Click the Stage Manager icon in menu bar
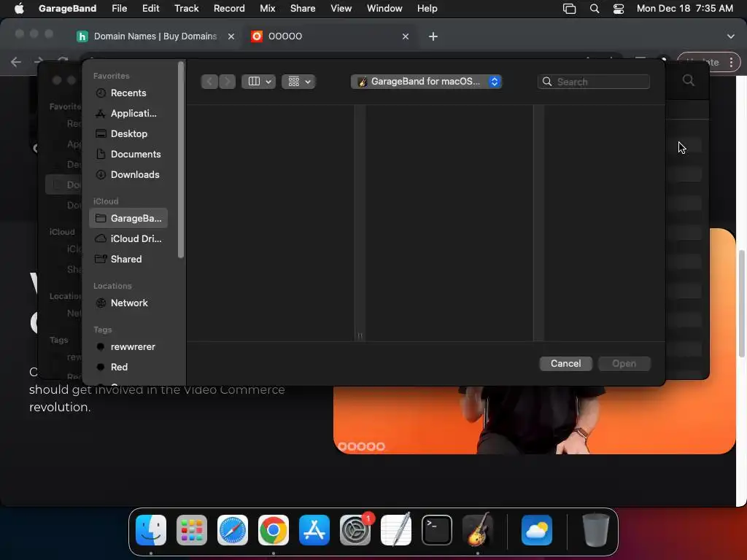This screenshot has height=560, width=747. point(569,8)
